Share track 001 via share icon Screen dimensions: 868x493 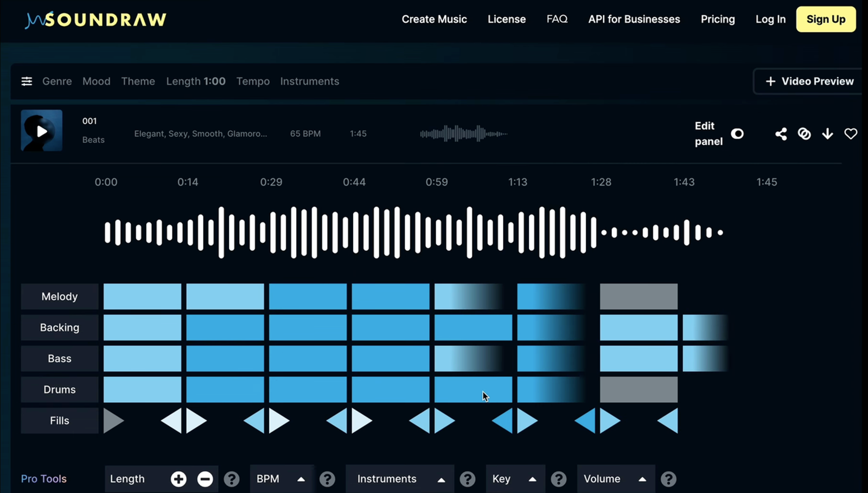(x=781, y=134)
